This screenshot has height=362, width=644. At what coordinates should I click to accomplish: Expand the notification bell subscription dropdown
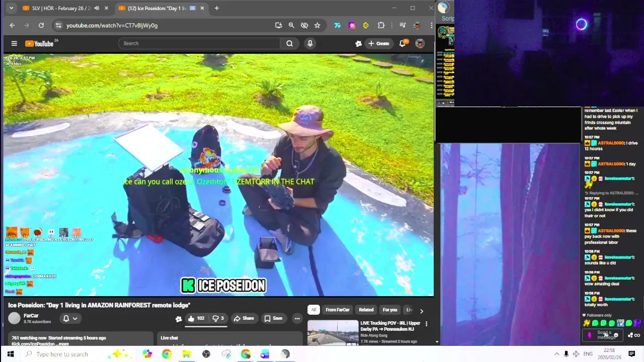tap(70, 318)
